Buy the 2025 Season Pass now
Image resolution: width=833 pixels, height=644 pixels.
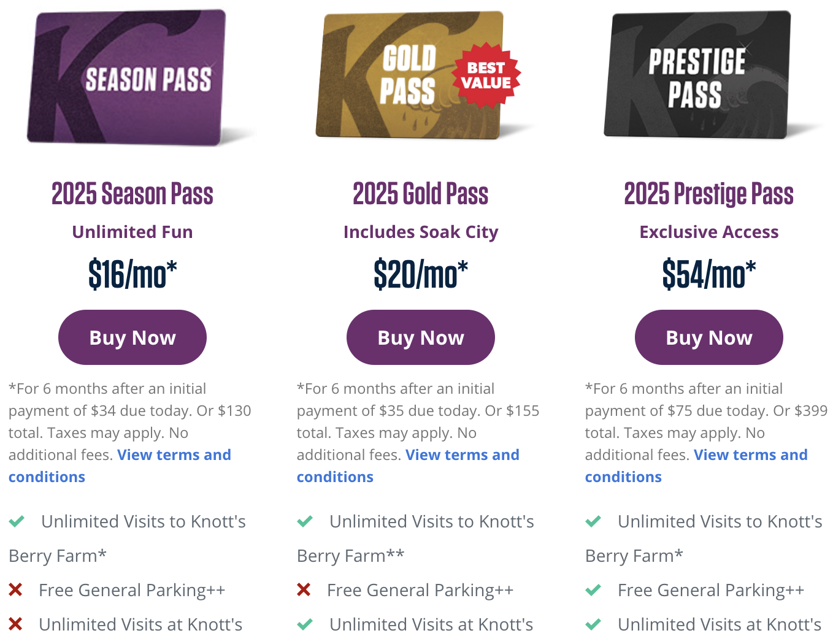pos(132,337)
